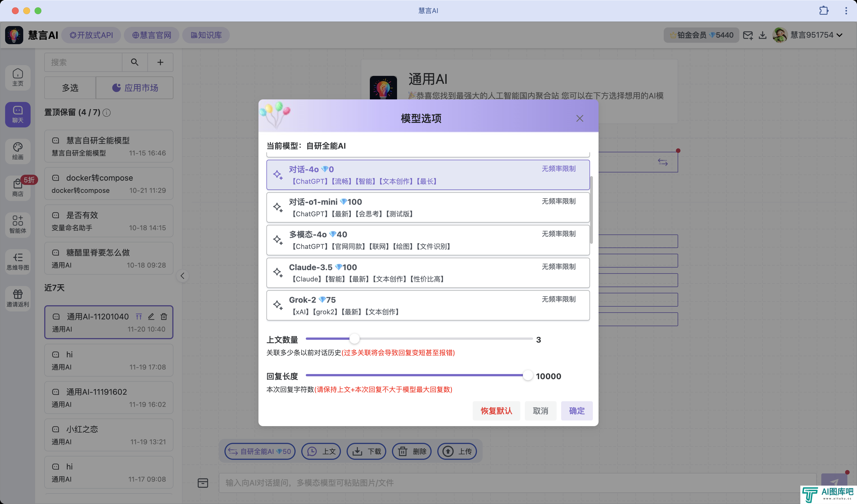Select the Grok-2 model option

click(x=428, y=305)
